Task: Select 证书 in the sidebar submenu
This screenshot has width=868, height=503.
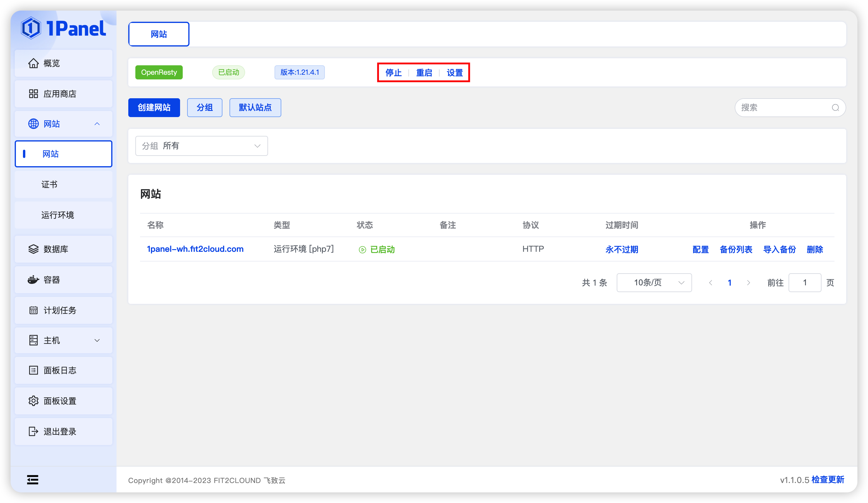Action: [x=50, y=184]
